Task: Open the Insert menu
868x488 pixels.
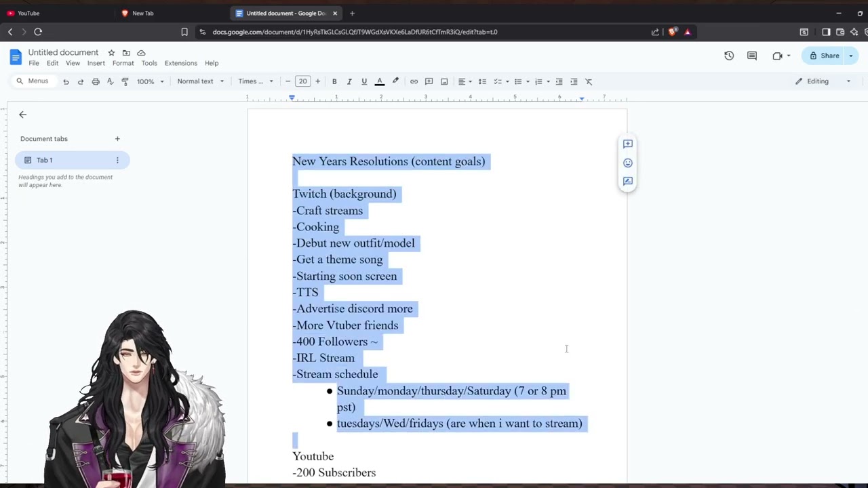Action: pos(96,63)
